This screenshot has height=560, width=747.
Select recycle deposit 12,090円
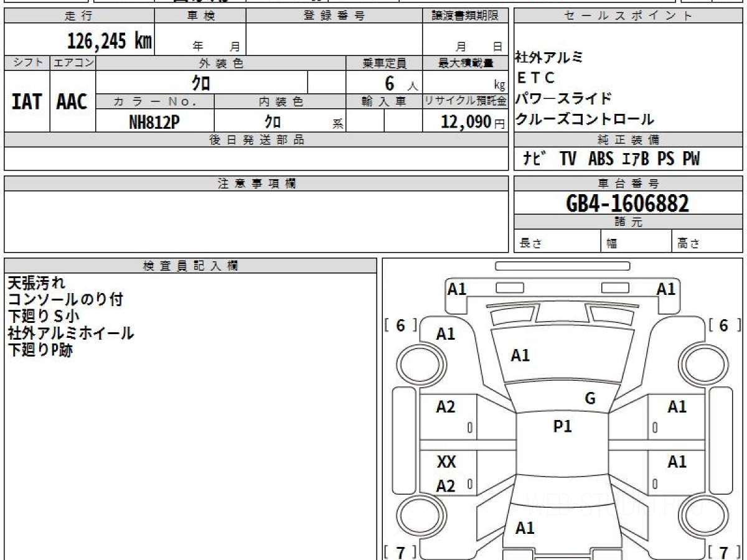[473, 122]
